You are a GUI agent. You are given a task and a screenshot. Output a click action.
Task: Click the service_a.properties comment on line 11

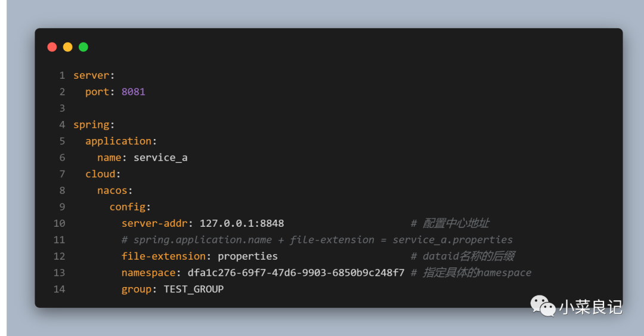coord(452,240)
